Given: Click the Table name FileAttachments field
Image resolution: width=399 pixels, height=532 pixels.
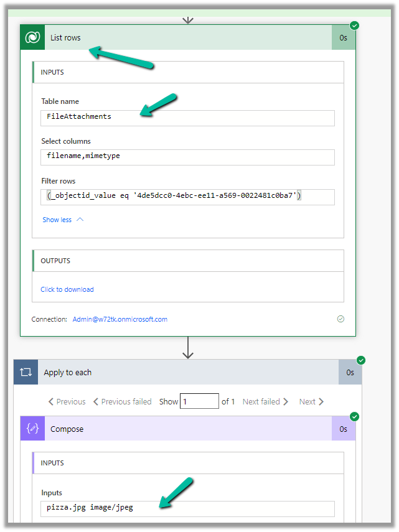Looking at the screenshot, I should (188, 117).
